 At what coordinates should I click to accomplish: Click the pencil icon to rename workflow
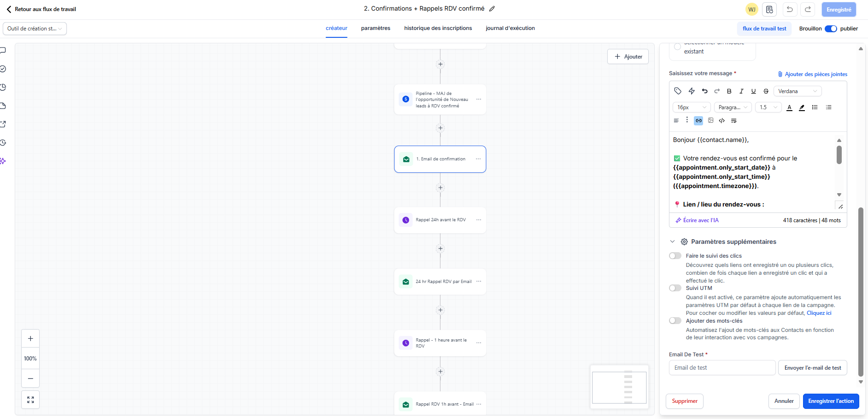[x=492, y=9]
